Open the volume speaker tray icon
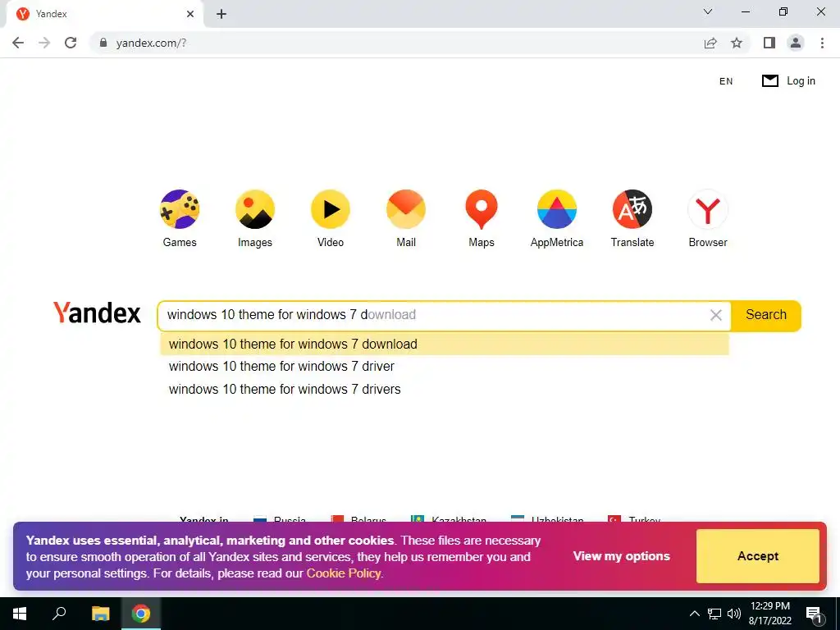This screenshot has height=630, width=840. [734, 614]
